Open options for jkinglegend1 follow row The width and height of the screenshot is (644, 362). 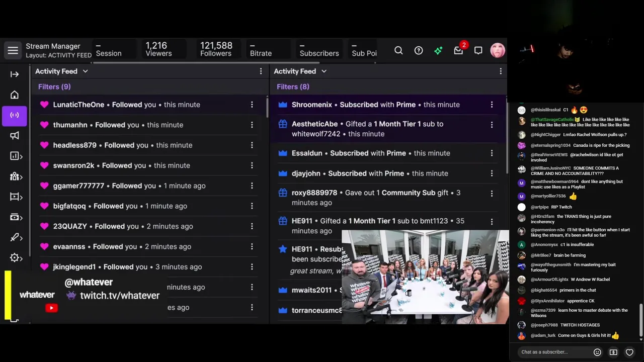pyautogui.click(x=252, y=266)
